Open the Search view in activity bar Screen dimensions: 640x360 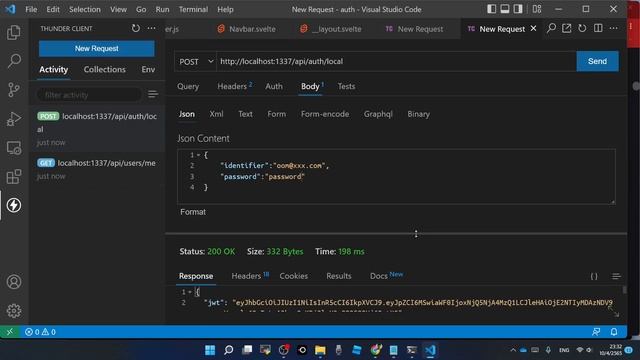coord(14,61)
